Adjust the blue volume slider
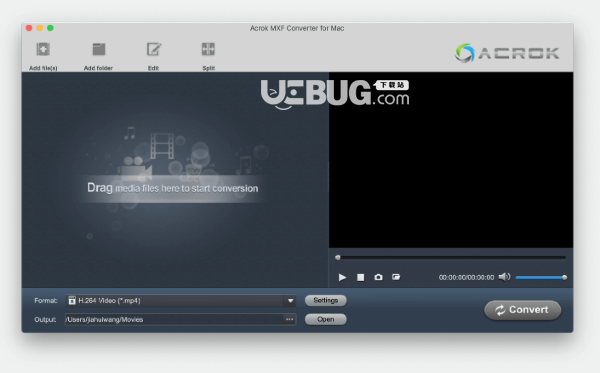 pos(541,277)
